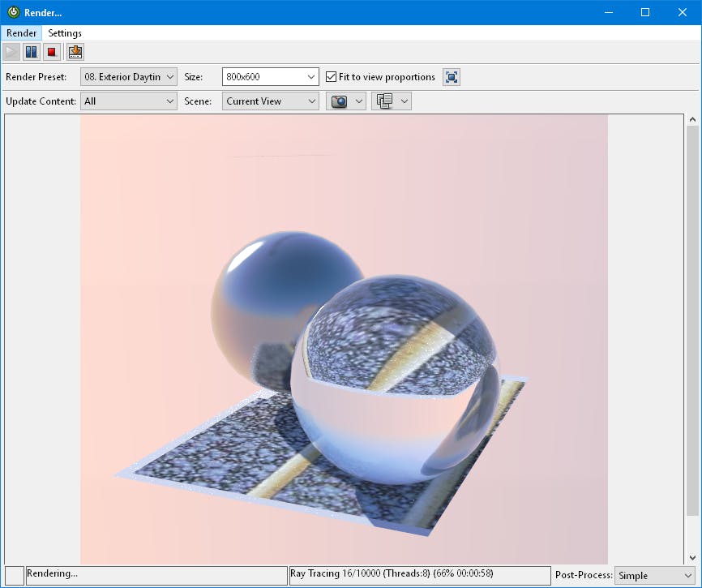Image resolution: width=702 pixels, height=588 pixels.
Task: Open the Update Content dropdown showing All
Action: tap(128, 101)
